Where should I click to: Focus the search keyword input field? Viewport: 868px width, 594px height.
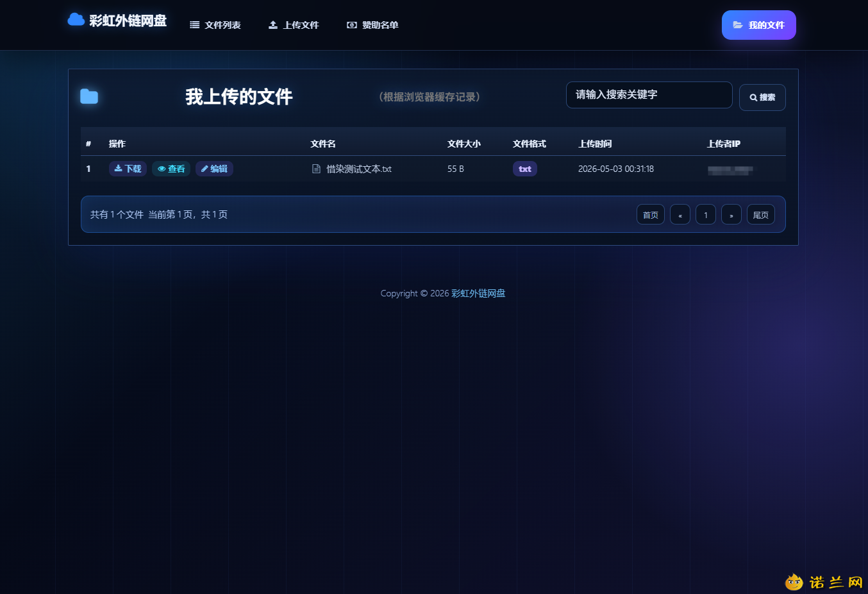[649, 95]
